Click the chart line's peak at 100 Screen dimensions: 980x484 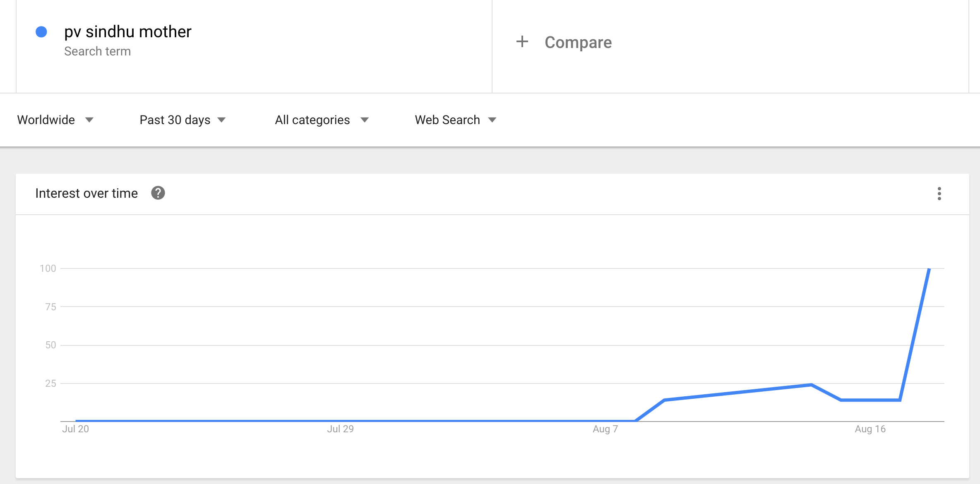929,269
